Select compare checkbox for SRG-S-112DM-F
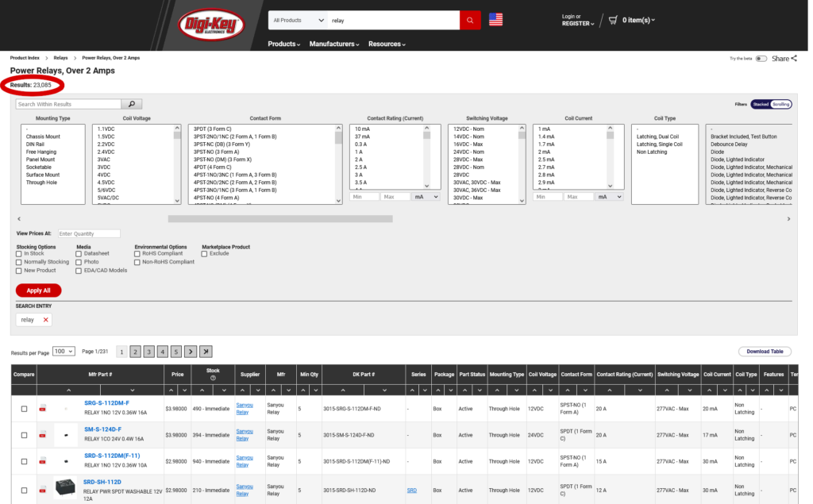The width and height of the screenshot is (813, 504). [24, 409]
